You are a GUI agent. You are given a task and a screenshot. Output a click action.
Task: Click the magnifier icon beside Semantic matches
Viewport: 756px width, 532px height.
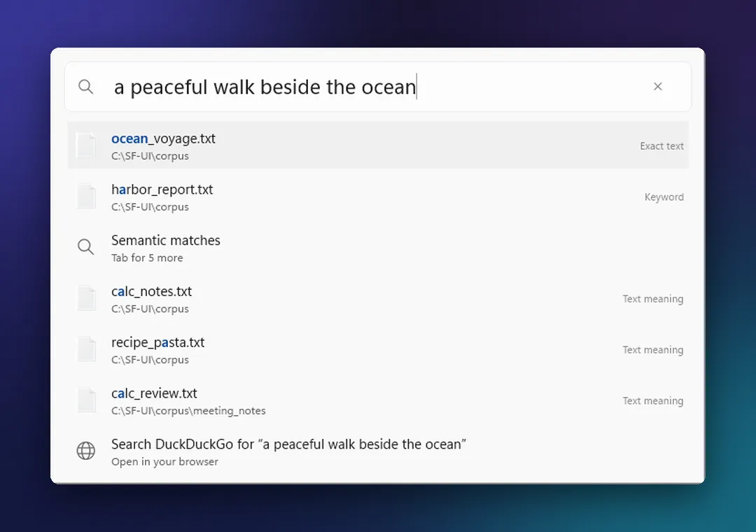86,247
